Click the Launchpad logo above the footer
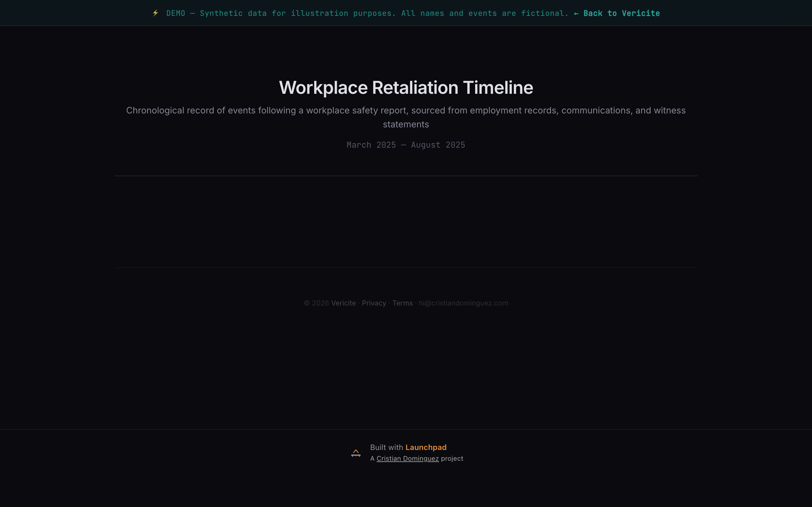This screenshot has width=812, height=507. 356,452
